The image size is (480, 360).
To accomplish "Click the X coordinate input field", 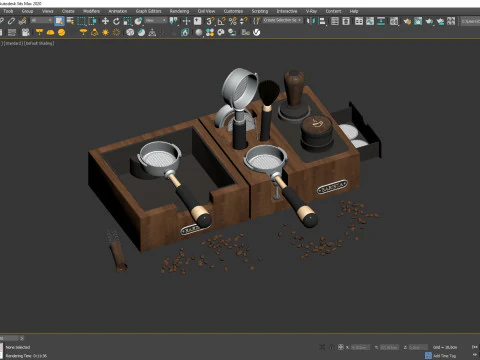I will click(360, 347).
